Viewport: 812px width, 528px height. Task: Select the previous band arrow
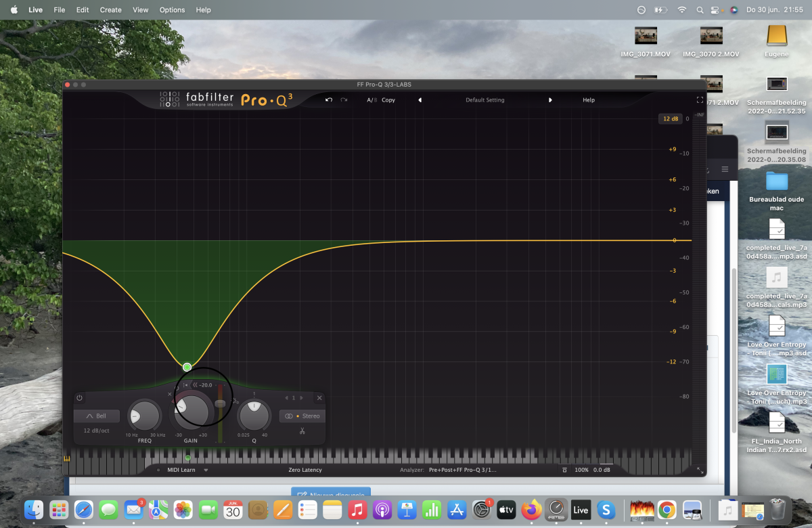coord(286,397)
